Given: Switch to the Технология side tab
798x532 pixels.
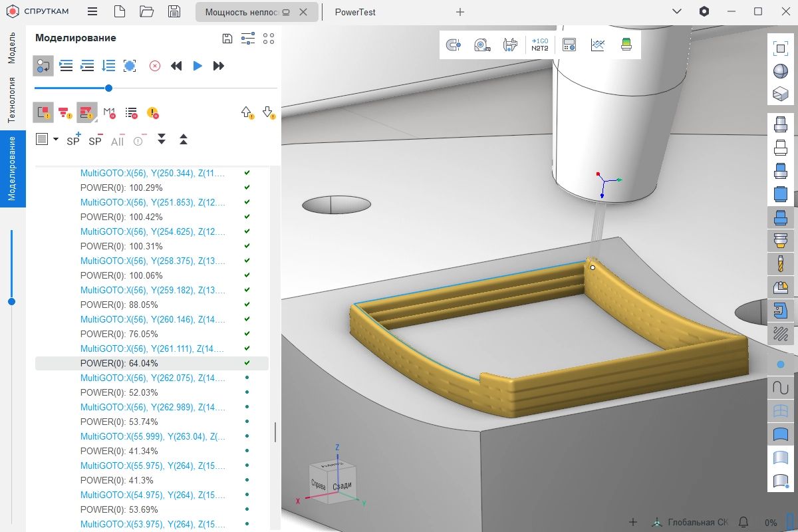Looking at the screenshot, I should pos(11,100).
